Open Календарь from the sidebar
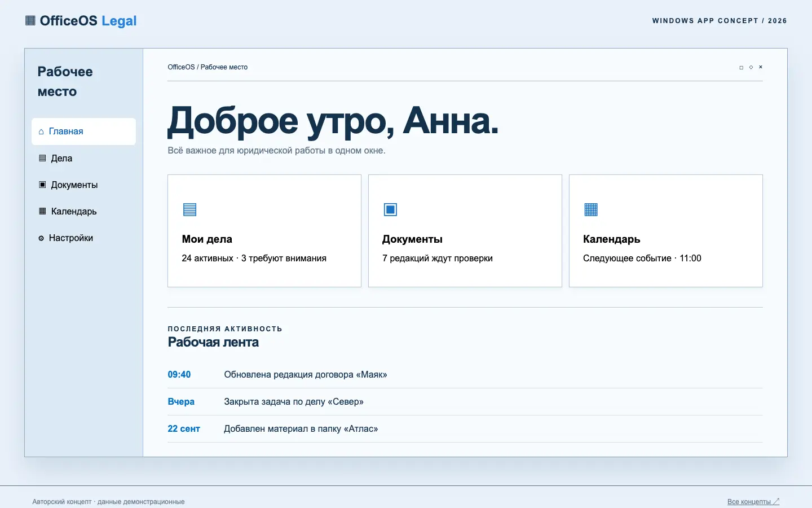This screenshot has height=508, width=812. 83,211
